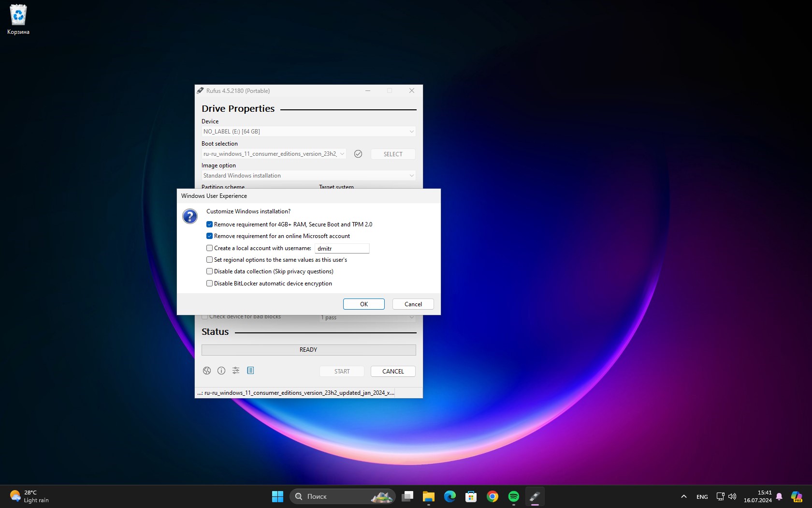Click the CANCEL button in Rufus
This screenshot has width=812, height=508.
(393, 371)
